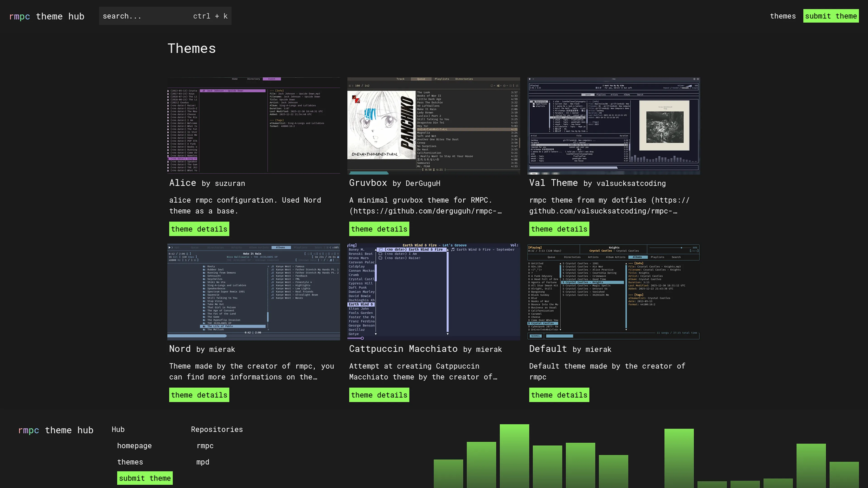Click the Hub footer heading
The height and width of the screenshot is (488, 868).
[118, 429]
